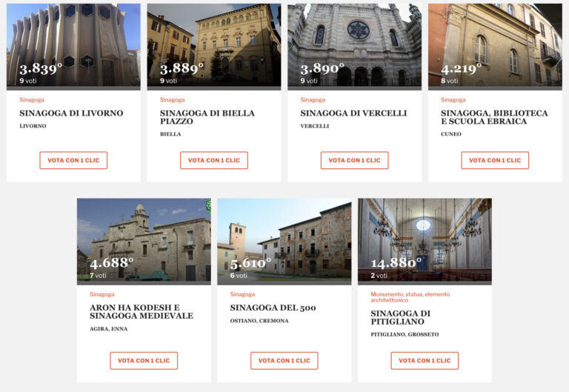Click Vota con 1 clic for Vercelli
Viewport: 569px width, 392px height.
click(x=355, y=160)
